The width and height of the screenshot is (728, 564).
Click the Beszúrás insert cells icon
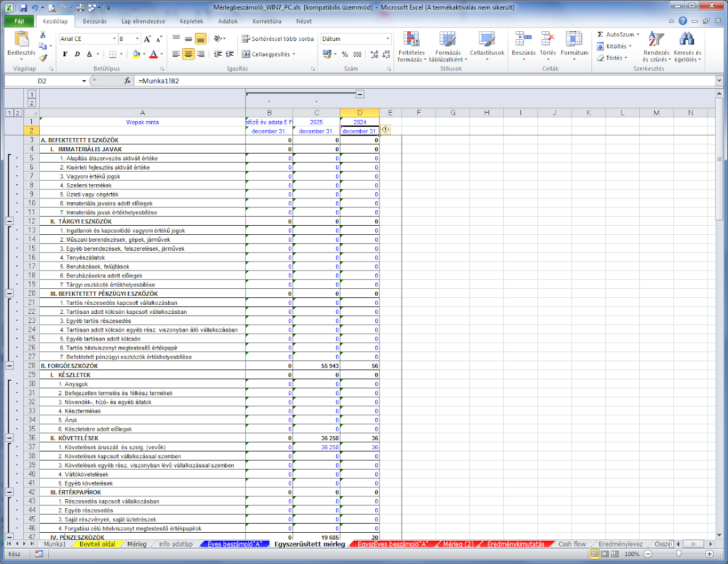coord(523,39)
